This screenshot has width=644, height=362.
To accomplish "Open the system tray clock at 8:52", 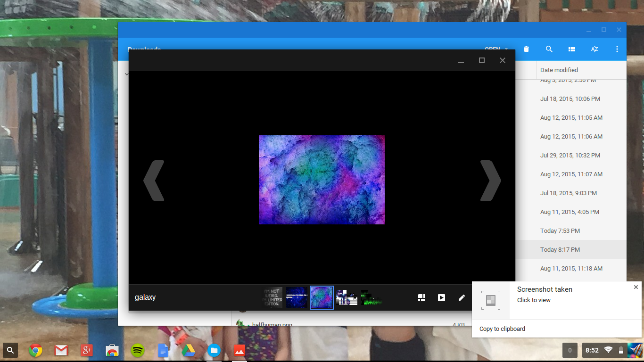I will point(592,350).
